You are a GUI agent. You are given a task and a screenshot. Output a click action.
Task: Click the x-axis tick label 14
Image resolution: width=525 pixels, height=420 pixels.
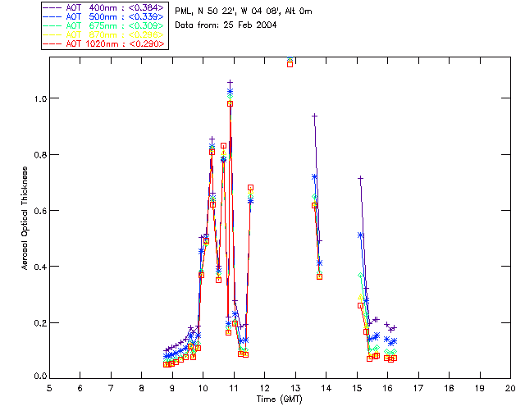click(x=326, y=388)
